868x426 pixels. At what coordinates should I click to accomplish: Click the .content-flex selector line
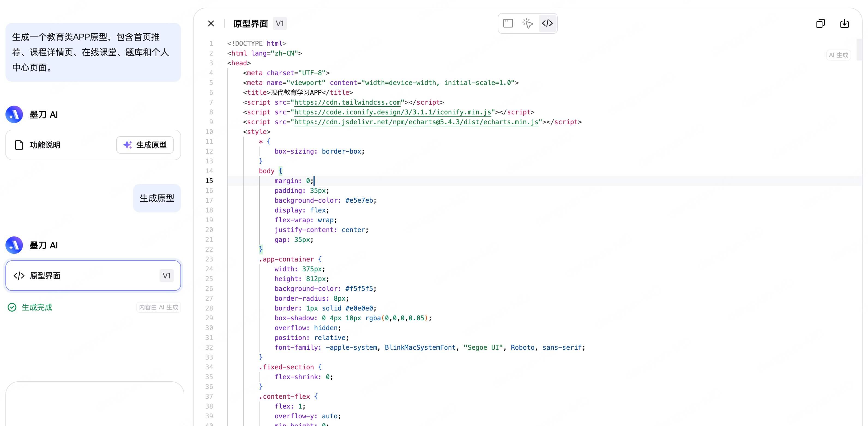coord(288,396)
